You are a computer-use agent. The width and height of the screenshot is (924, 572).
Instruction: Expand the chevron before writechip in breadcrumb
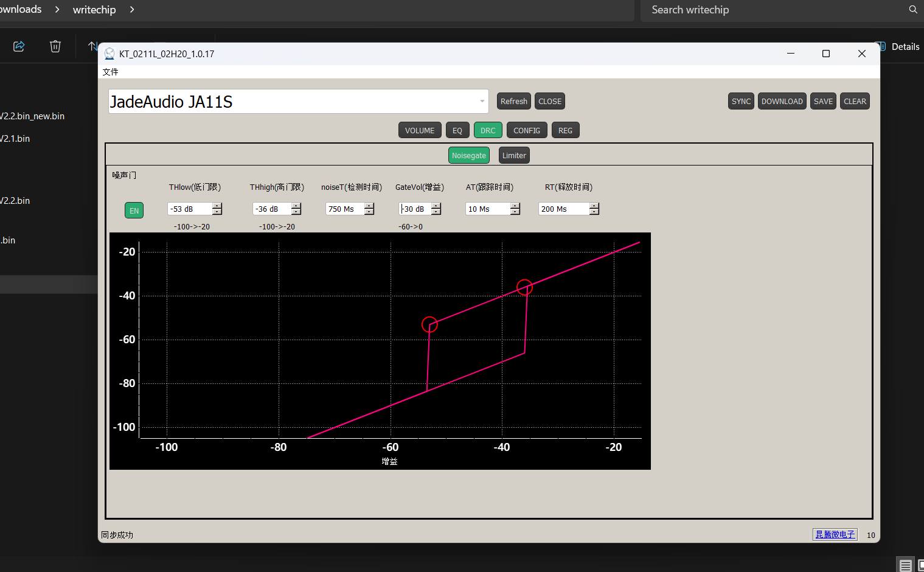(x=57, y=10)
